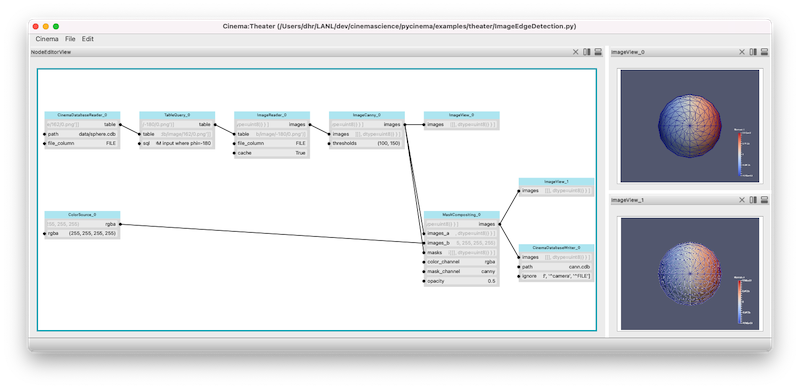Screen dimensions: 800x389
Task: Click images output port of MaskCompositing_0
Action: (x=499, y=224)
